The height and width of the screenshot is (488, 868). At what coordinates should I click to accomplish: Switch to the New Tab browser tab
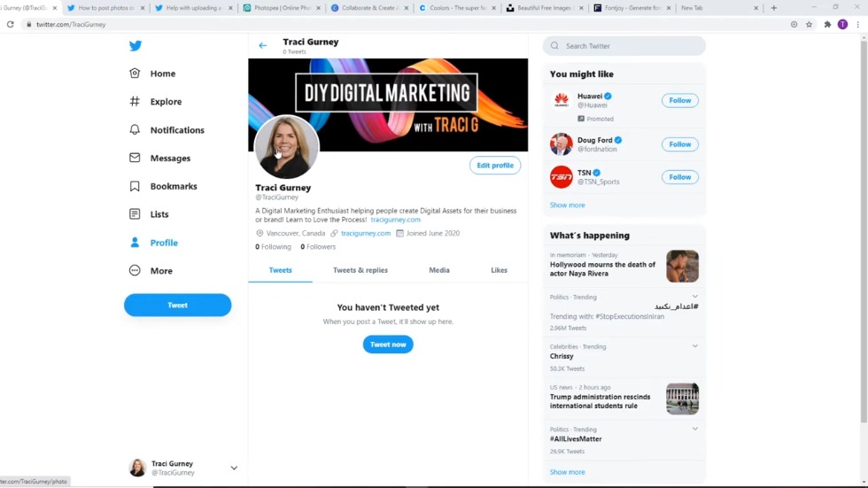718,8
